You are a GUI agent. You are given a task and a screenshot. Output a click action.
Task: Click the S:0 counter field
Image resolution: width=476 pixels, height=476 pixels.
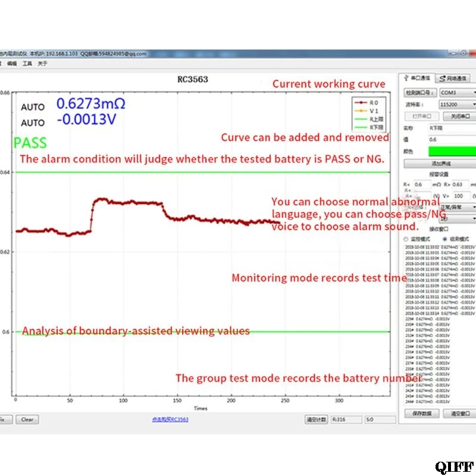(x=380, y=419)
